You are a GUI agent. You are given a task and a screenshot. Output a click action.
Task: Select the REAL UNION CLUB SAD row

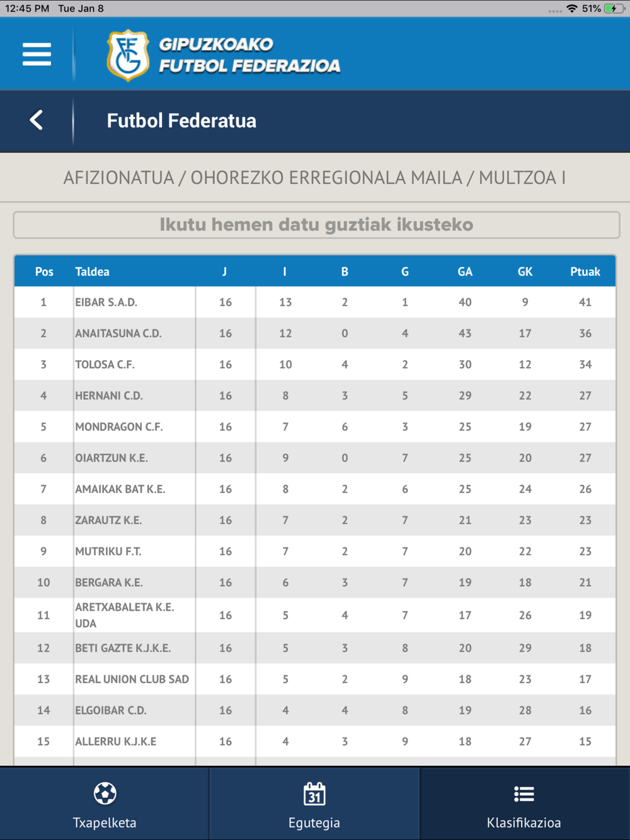[315, 679]
